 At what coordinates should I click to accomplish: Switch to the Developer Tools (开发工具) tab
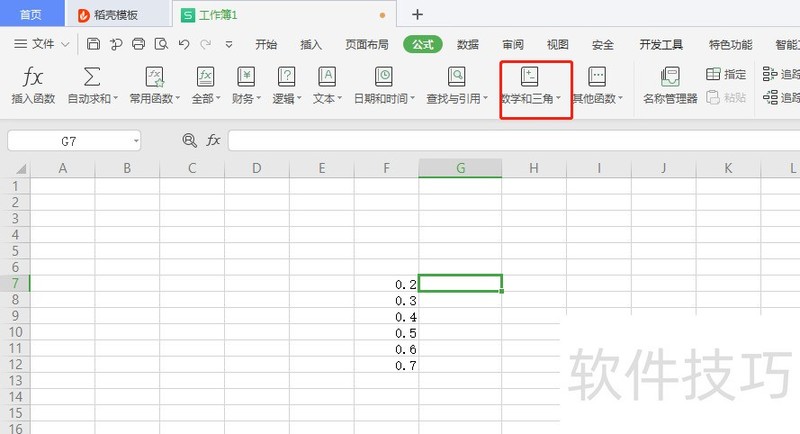coord(661,45)
